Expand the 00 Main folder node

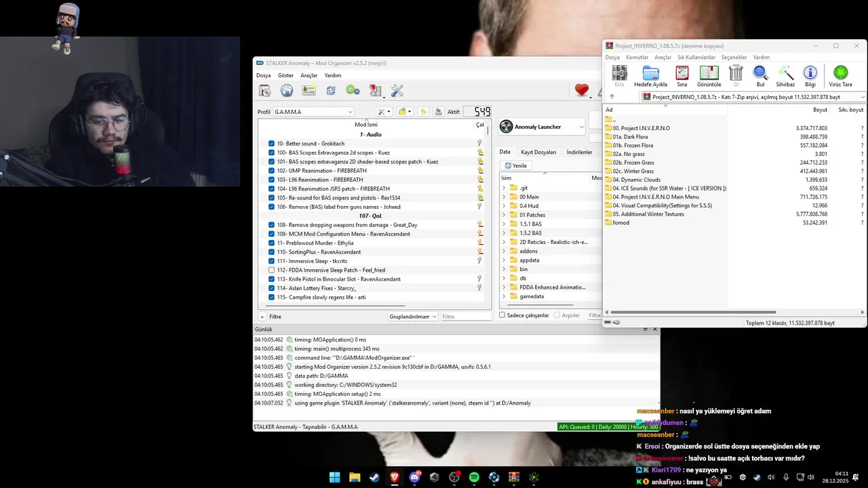click(504, 197)
